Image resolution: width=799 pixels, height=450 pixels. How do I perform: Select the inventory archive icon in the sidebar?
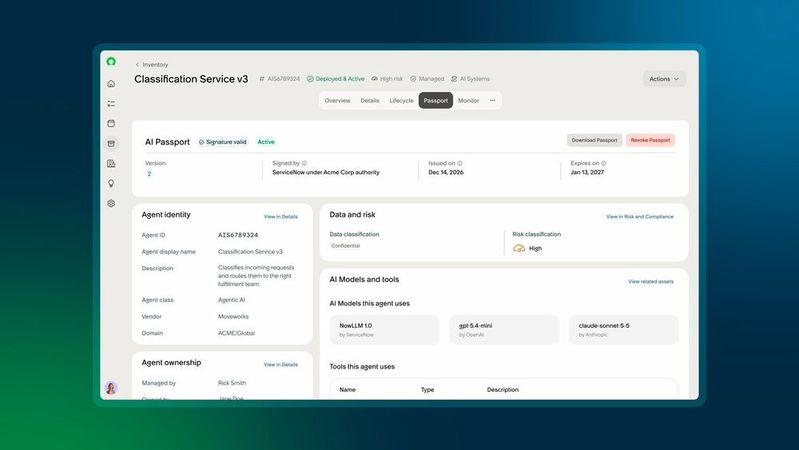pyautogui.click(x=111, y=144)
